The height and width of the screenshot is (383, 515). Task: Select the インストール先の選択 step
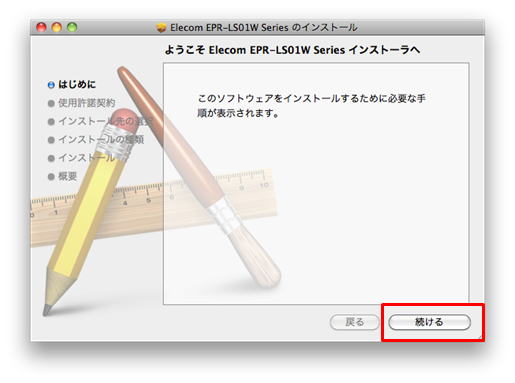(105, 121)
